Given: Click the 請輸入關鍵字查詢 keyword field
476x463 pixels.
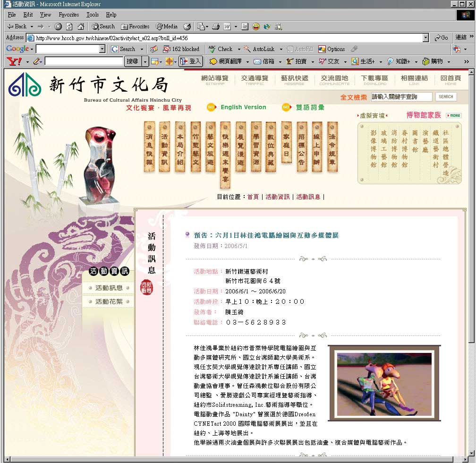Looking at the screenshot, I should click(401, 96).
